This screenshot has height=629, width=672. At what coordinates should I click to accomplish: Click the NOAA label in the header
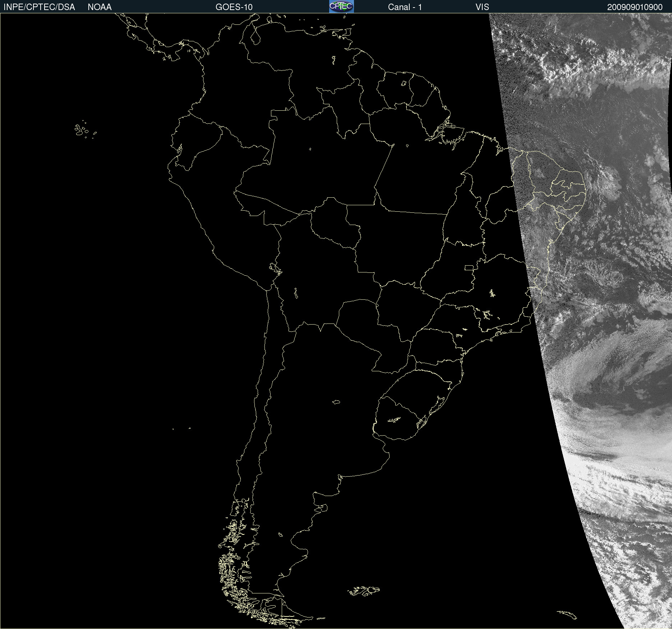click(x=100, y=7)
